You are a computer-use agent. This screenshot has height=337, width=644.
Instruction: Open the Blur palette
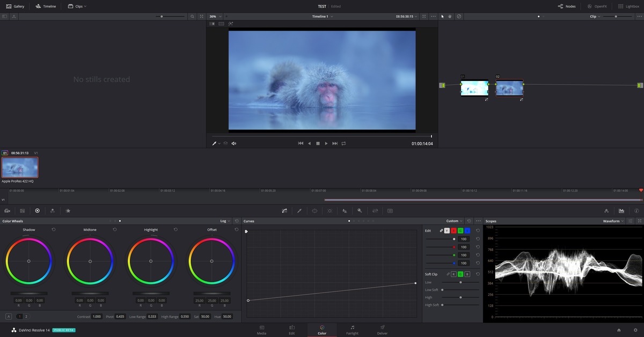click(345, 211)
